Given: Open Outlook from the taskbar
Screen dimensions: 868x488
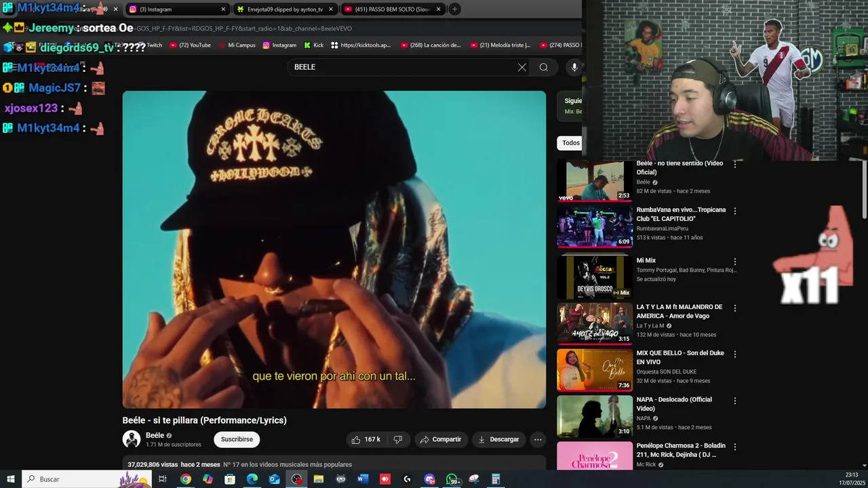Looking at the screenshot, I should pyautogui.click(x=274, y=479).
